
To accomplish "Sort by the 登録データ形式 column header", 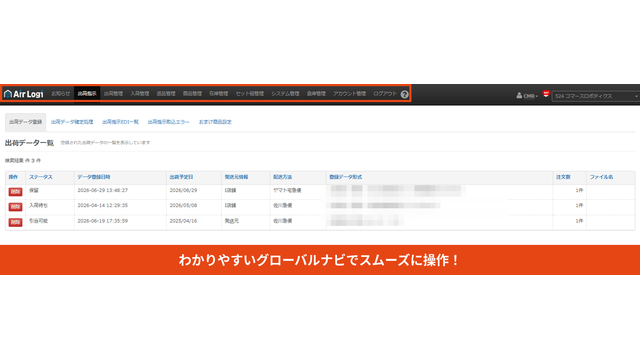I will (346, 177).
